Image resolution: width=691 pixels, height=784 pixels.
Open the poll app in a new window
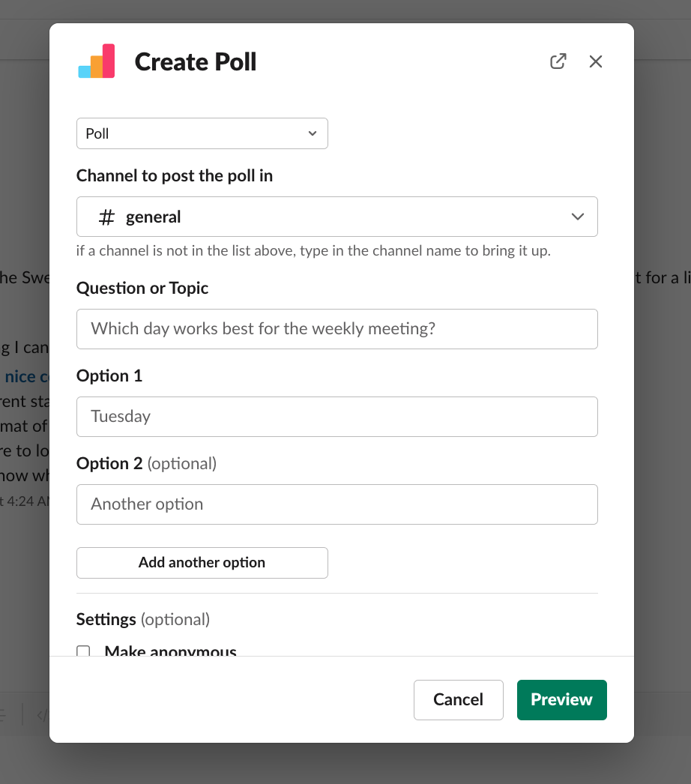click(558, 61)
